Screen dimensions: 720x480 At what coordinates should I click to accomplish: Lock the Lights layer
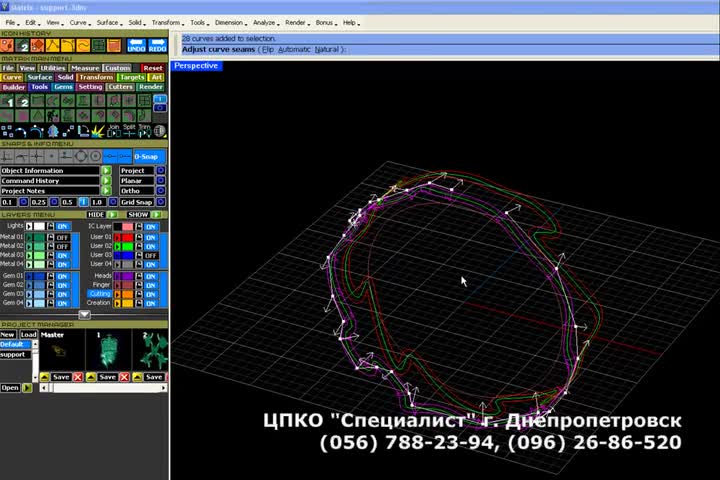(x=51, y=227)
